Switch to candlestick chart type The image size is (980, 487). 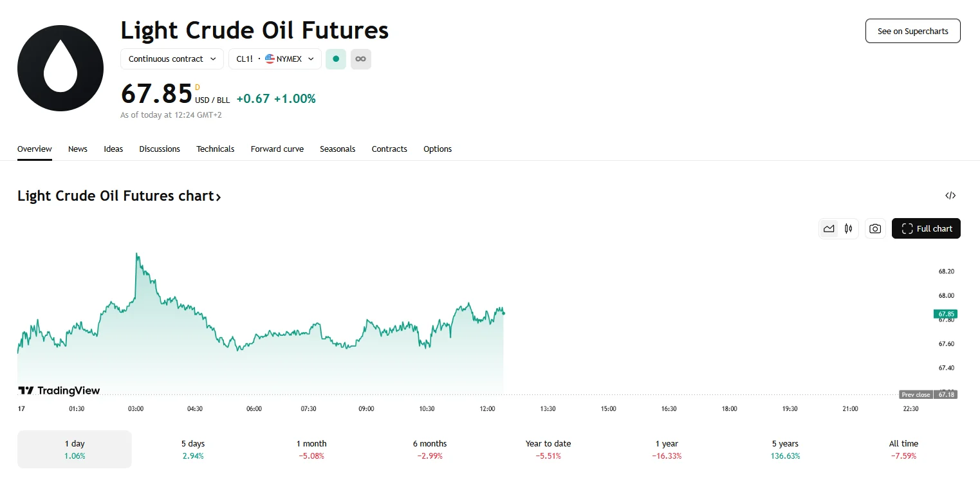(x=848, y=228)
